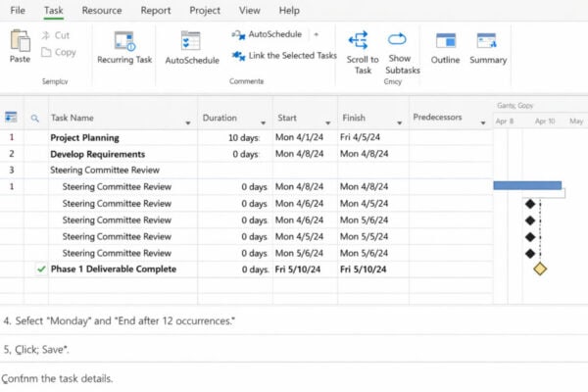Screen dimensions: 588x392
Task: Click green checkmark beside Phase 1 Deliverable Complete
Action: (x=41, y=269)
